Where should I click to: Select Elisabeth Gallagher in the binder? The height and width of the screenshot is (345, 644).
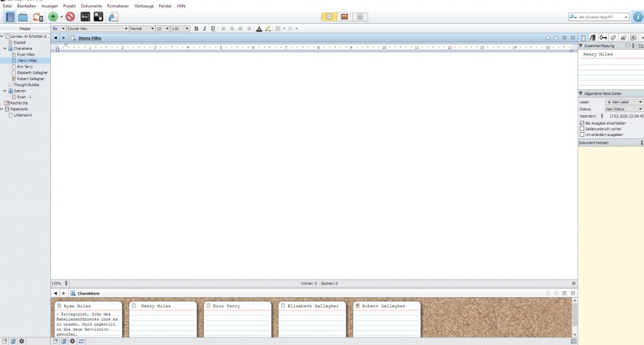32,72
